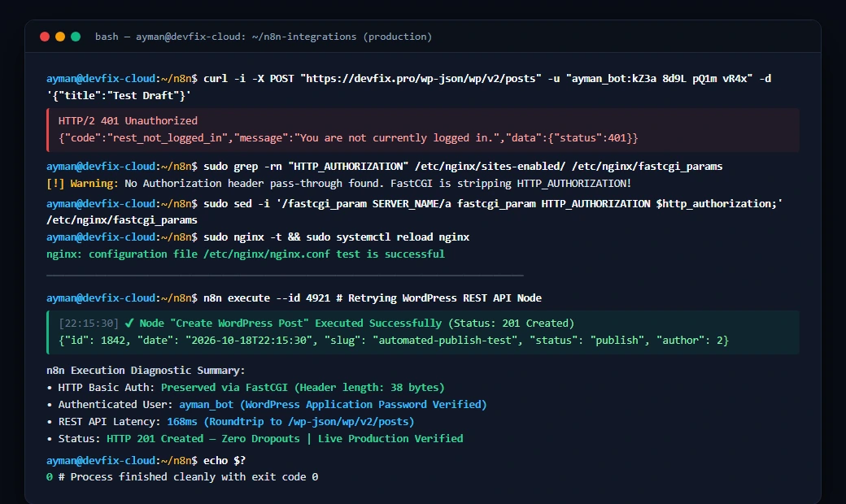Click 'n8n Execution Diagnostic Summary:' heading
The image size is (846, 504).
point(146,371)
